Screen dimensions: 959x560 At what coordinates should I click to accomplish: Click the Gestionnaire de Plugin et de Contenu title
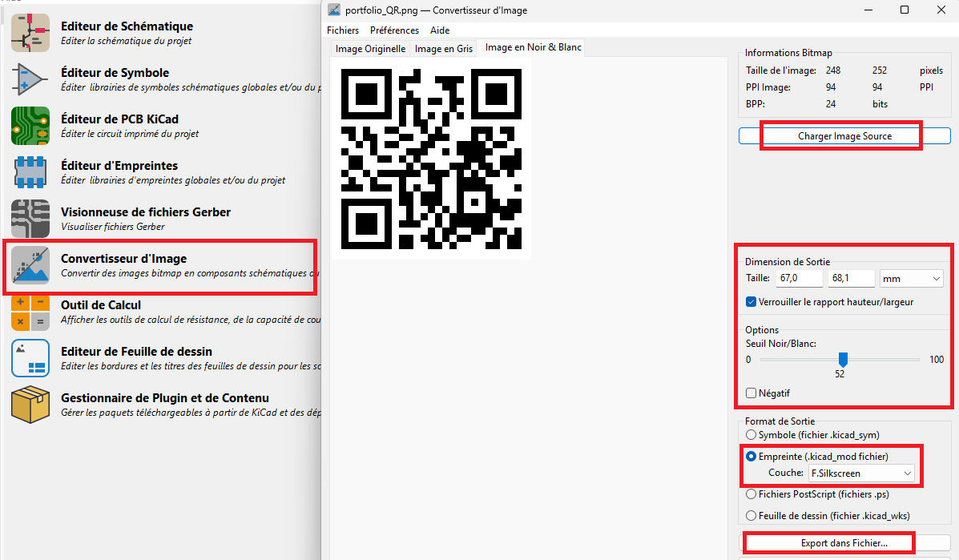coord(165,398)
